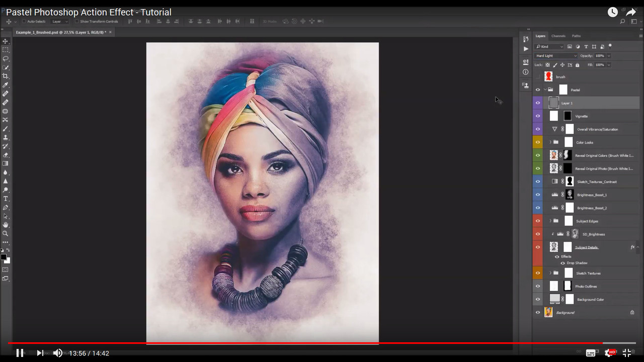Open the Hard Light blend mode dropdown
644x362 pixels.
tap(556, 56)
